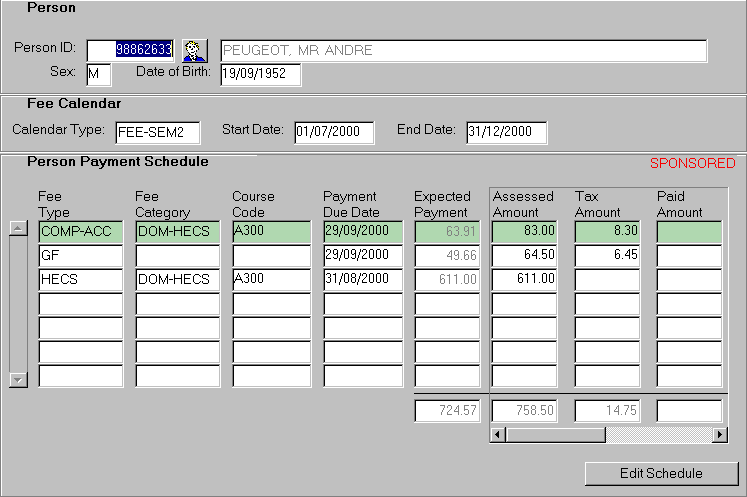Click the Payment Due Date cell 31/08/2000
This screenshot has width=747, height=497.
point(363,279)
